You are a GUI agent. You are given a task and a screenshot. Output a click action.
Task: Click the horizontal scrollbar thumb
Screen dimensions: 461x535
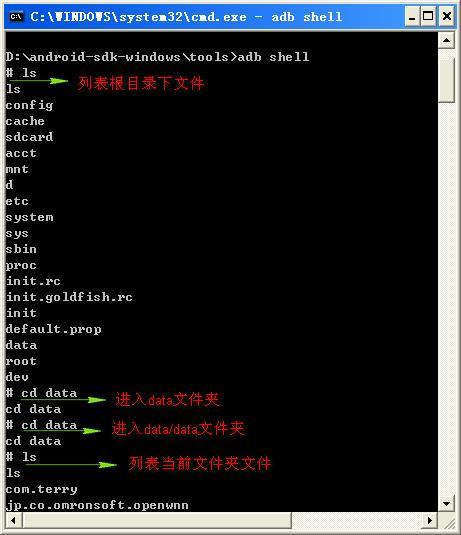click(x=157, y=521)
